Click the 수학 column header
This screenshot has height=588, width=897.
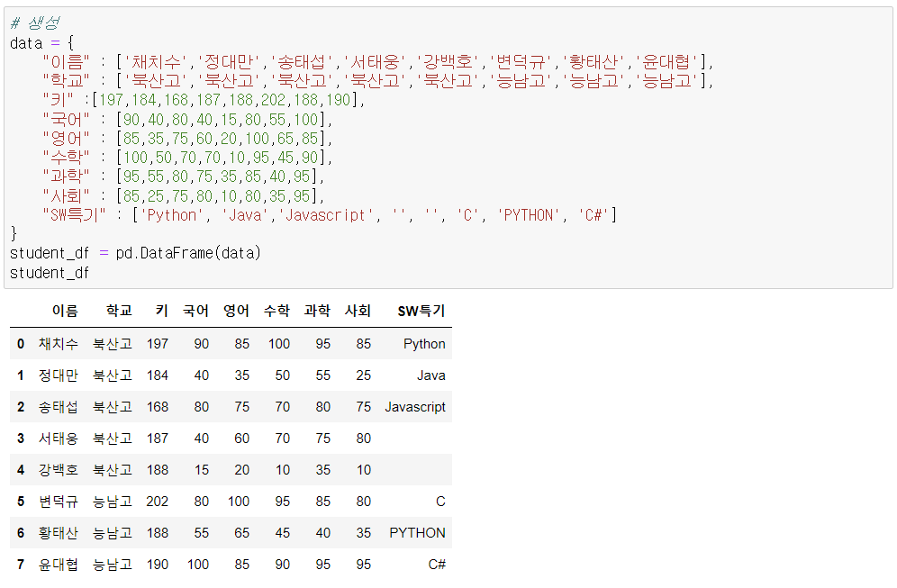pyautogui.click(x=276, y=312)
